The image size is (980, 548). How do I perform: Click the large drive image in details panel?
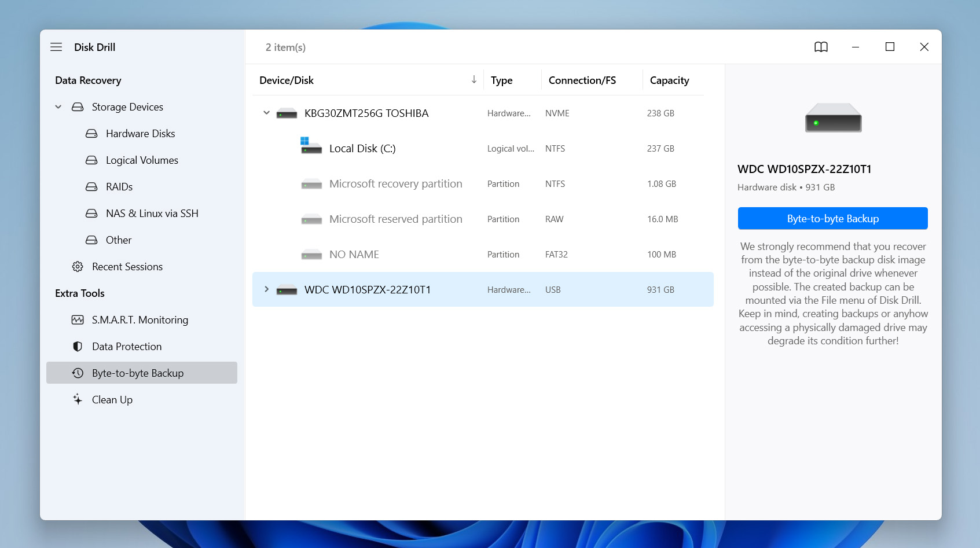point(833,117)
